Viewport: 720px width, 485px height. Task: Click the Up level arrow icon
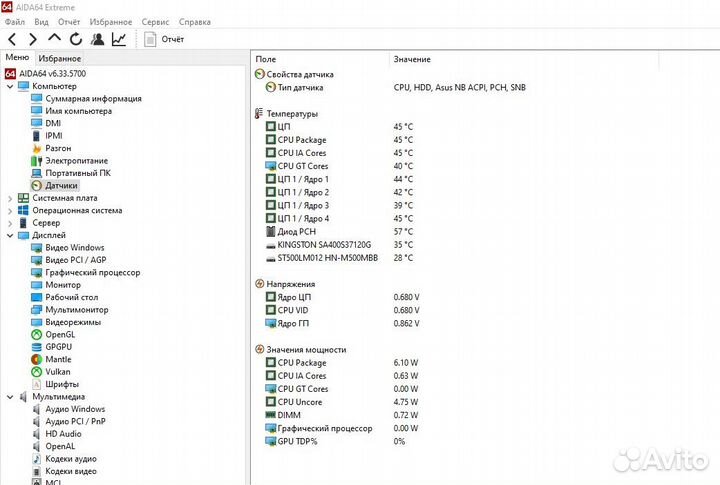click(55, 40)
